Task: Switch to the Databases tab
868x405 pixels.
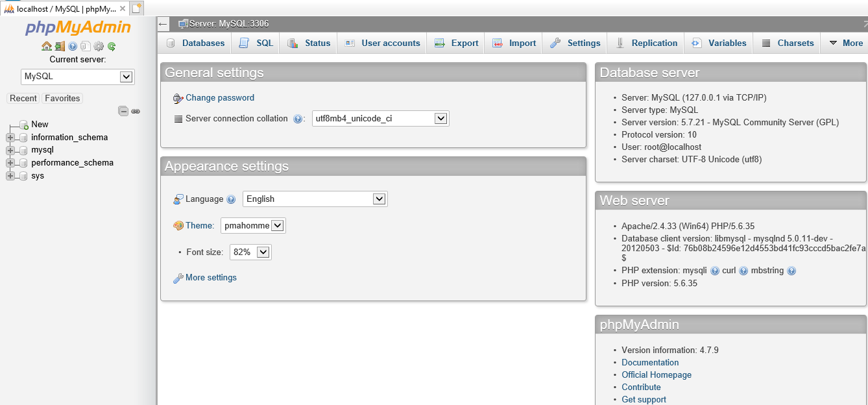Action: point(196,43)
